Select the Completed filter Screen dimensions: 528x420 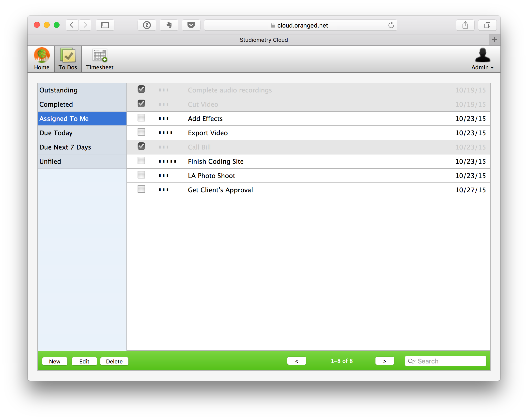click(82, 105)
